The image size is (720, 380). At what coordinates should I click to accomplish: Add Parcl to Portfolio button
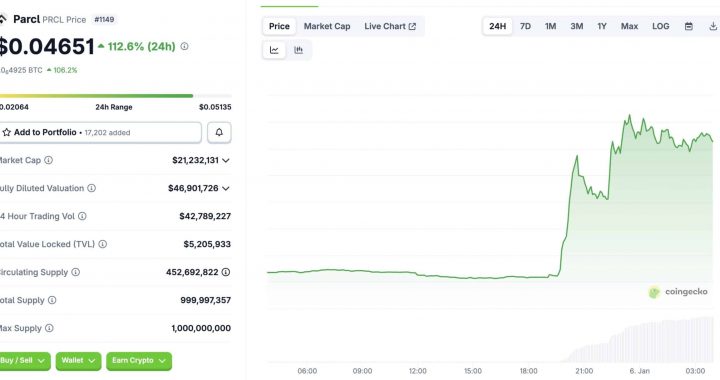point(101,132)
